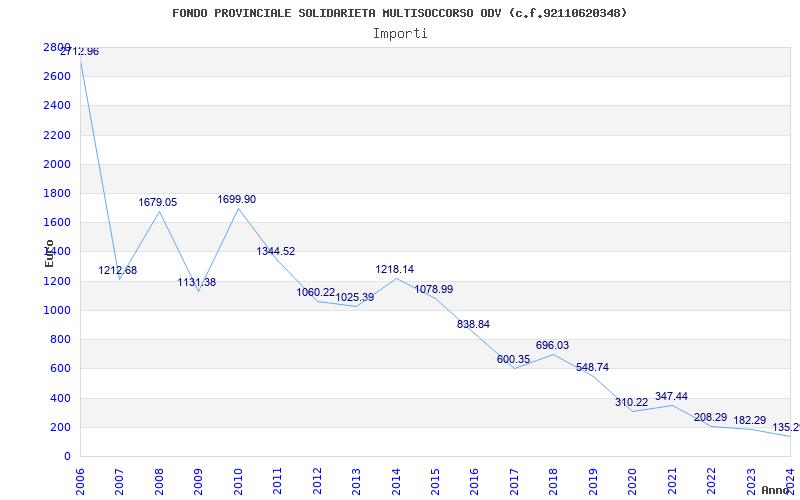Click the x-axis year label 2019
Viewport: 800px width, 500px height.
coord(593,482)
